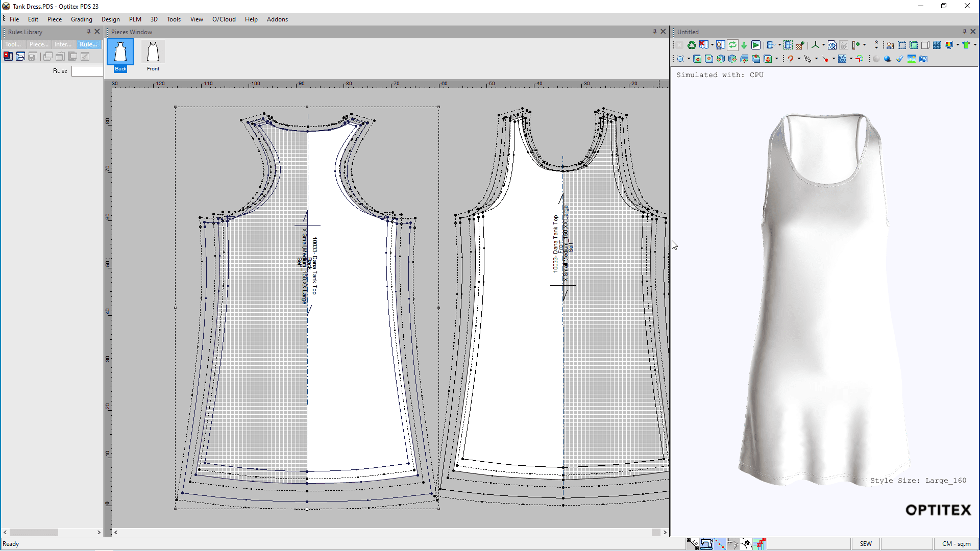The height and width of the screenshot is (551, 980).
Task: Click the flashlight icon in 3D toolbar
Action: (x=899, y=59)
